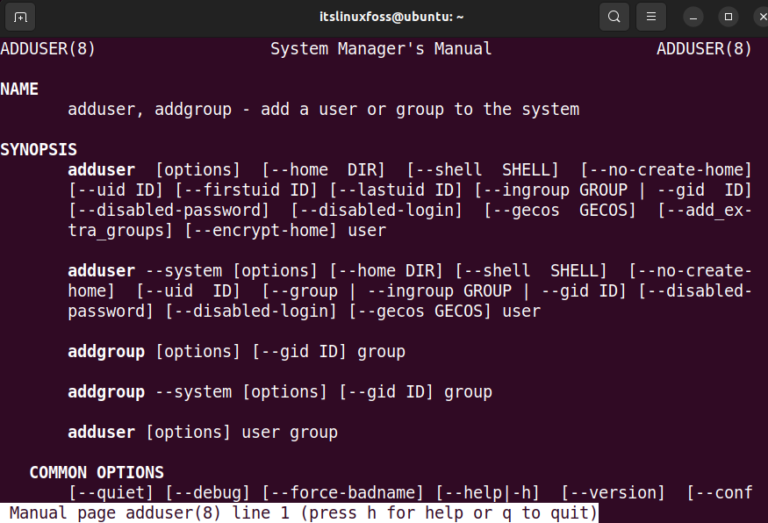Click the [--group option text
Image resolution: width=768 pixels, height=523 pixels.
click(x=300, y=291)
